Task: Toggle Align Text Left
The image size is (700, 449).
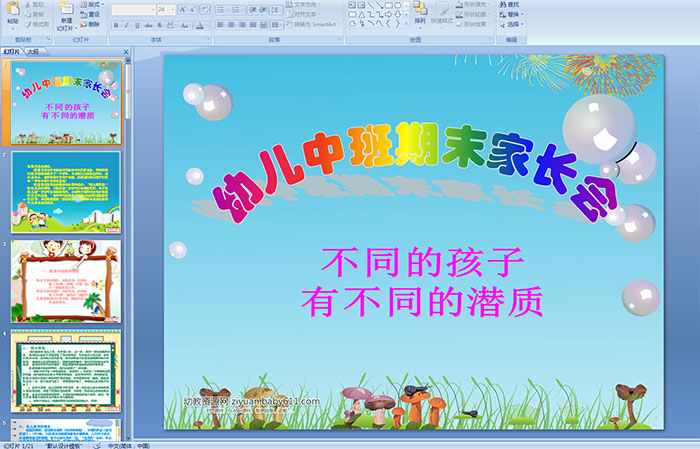Action: (x=220, y=25)
